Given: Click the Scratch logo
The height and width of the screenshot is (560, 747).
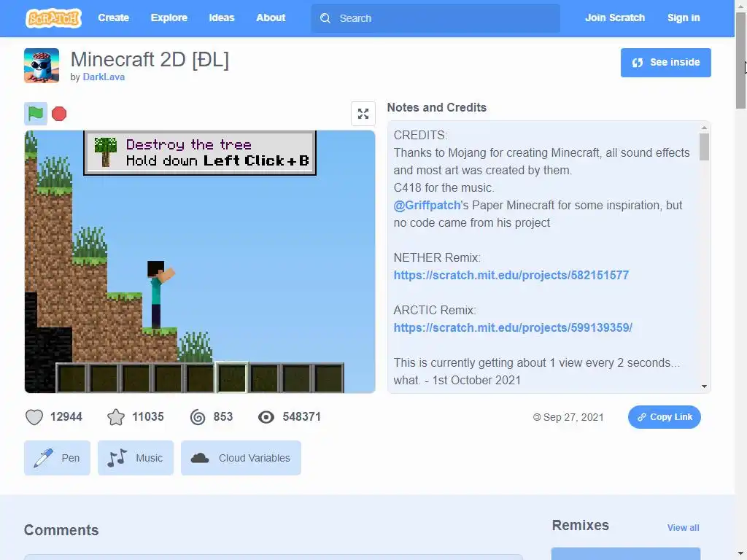Looking at the screenshot, I should point(53,18).
